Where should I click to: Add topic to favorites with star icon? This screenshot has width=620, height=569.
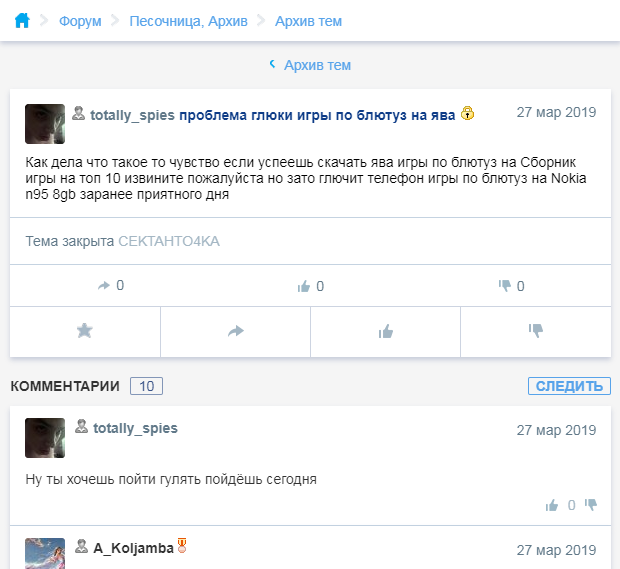85,331
